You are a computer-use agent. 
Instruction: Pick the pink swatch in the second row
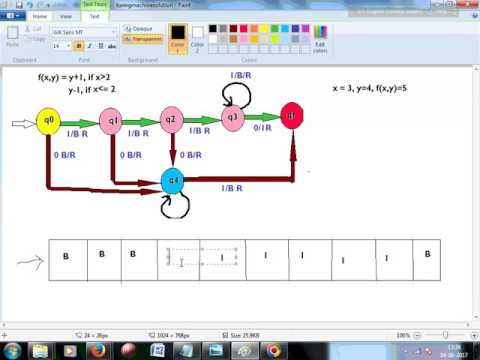point(244,39)
